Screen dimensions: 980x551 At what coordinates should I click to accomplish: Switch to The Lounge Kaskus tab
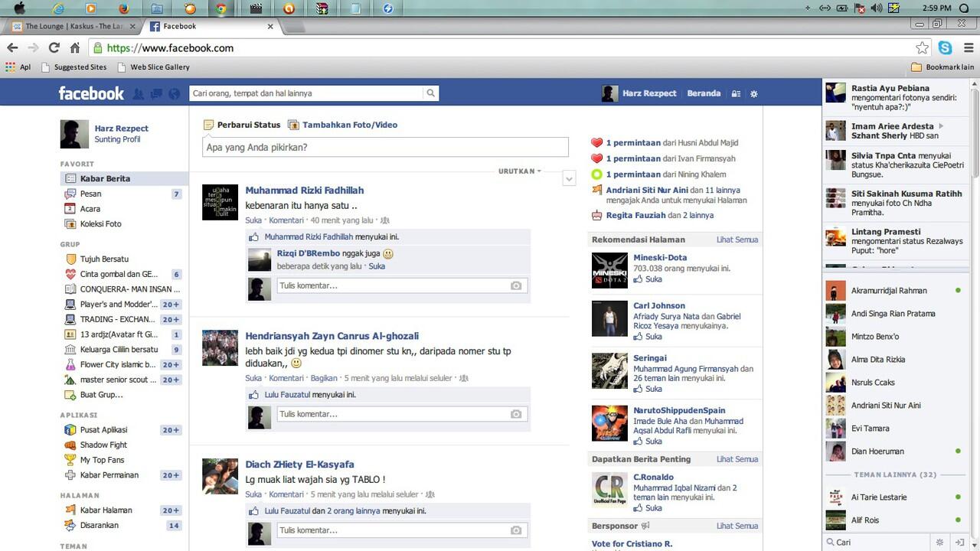[x=73, y=26]
